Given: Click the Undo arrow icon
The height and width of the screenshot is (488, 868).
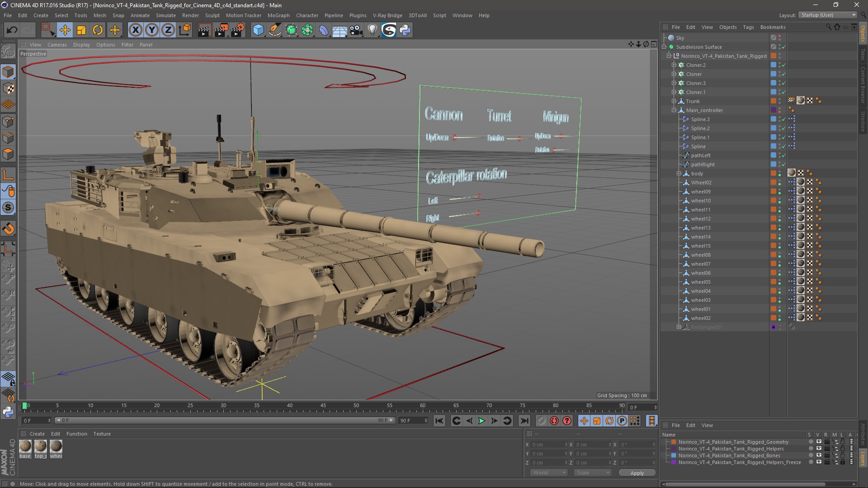Looking at the screenshot, I should point(12,30).
